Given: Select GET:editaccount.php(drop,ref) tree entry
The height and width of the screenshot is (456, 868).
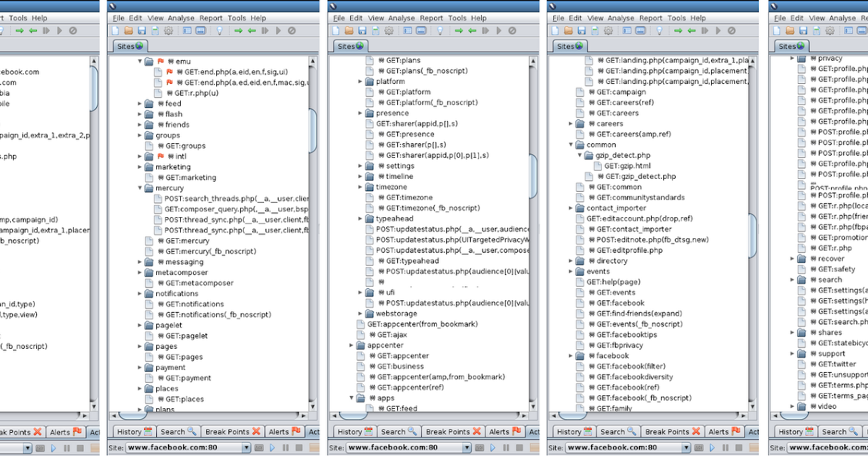Looking at the screenshot, I should (x=639, y=219).
